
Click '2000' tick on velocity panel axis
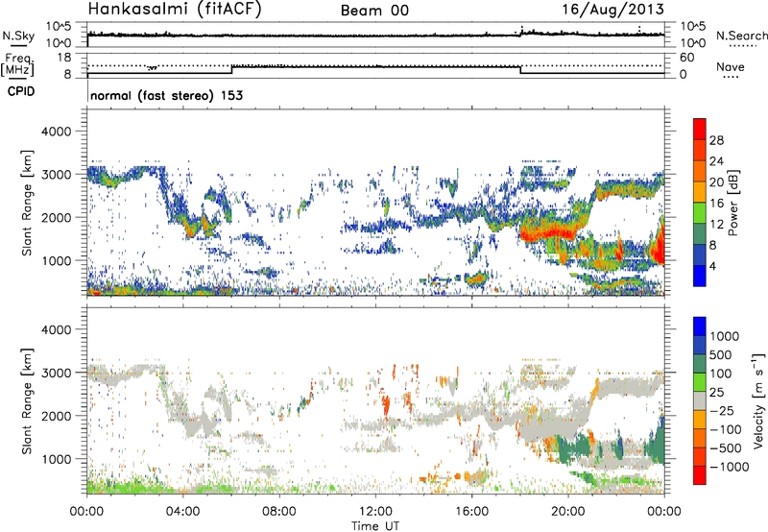tap(56, 416)
